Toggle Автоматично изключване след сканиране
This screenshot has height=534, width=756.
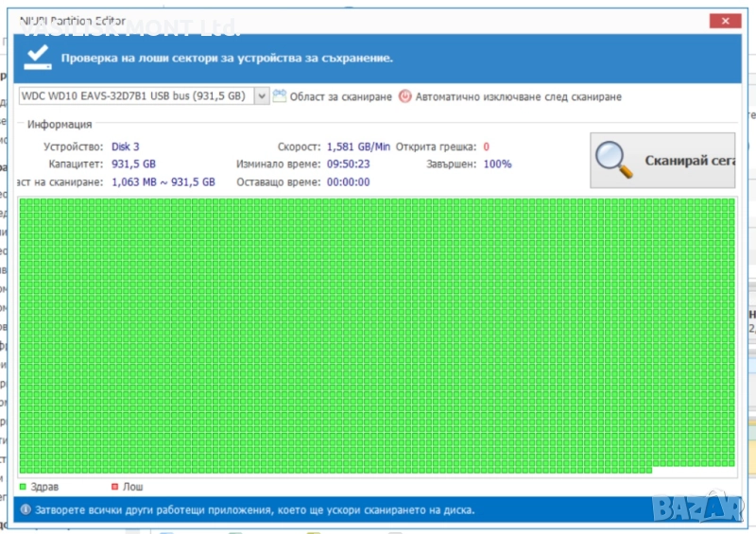pos(519,96)
